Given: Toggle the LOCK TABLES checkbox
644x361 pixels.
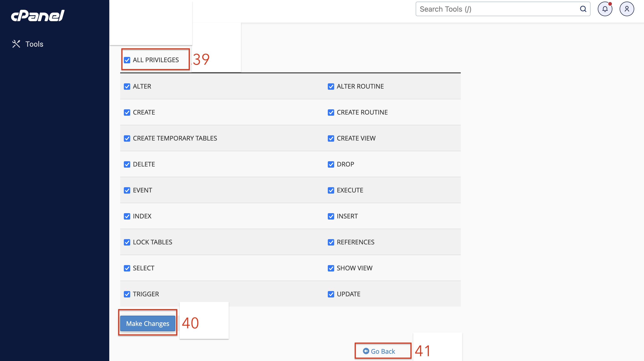Looking at the screenshot, I should click(127, 242).
